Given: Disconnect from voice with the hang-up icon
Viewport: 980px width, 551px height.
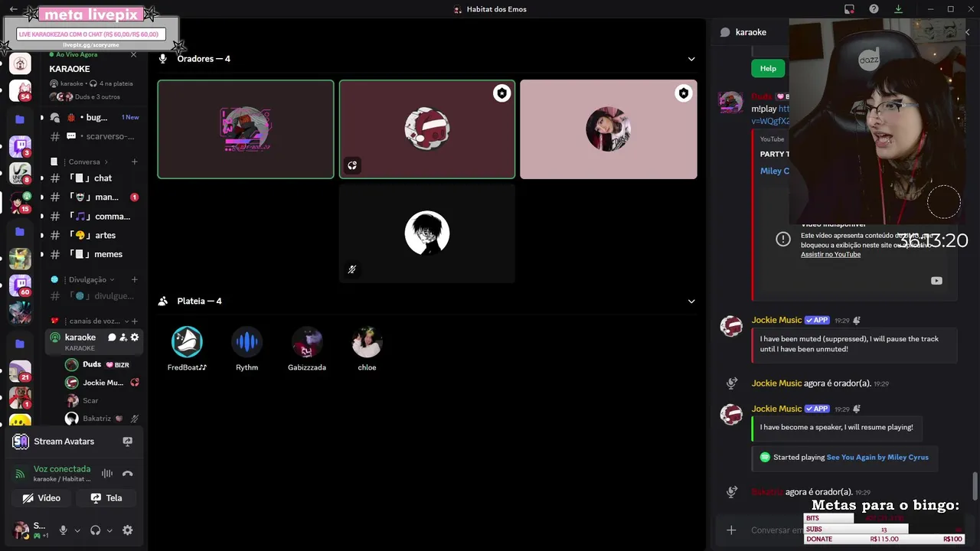Looking at the screenshot, I should [128, 474].
